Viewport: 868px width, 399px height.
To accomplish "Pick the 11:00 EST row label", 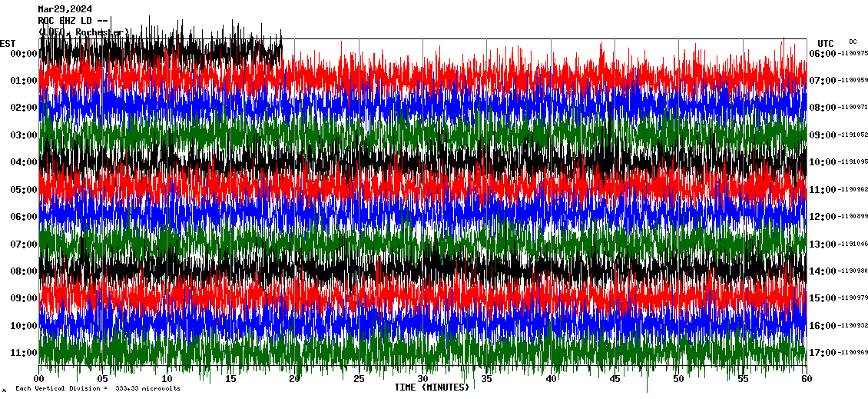I will click(24, 353).
